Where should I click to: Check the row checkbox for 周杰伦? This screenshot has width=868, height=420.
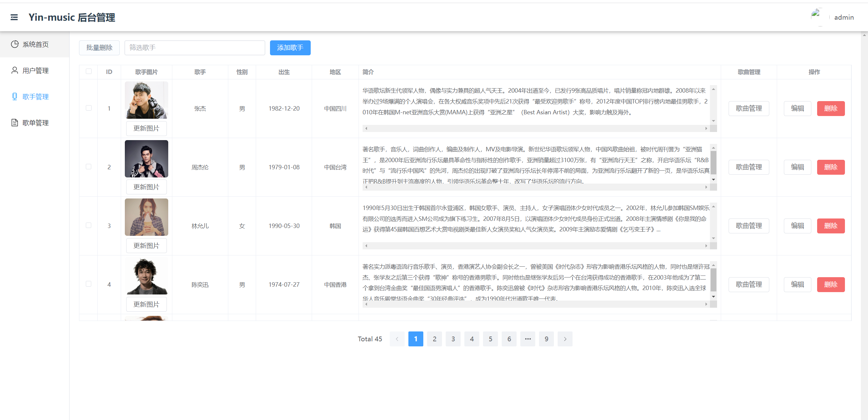89,167
